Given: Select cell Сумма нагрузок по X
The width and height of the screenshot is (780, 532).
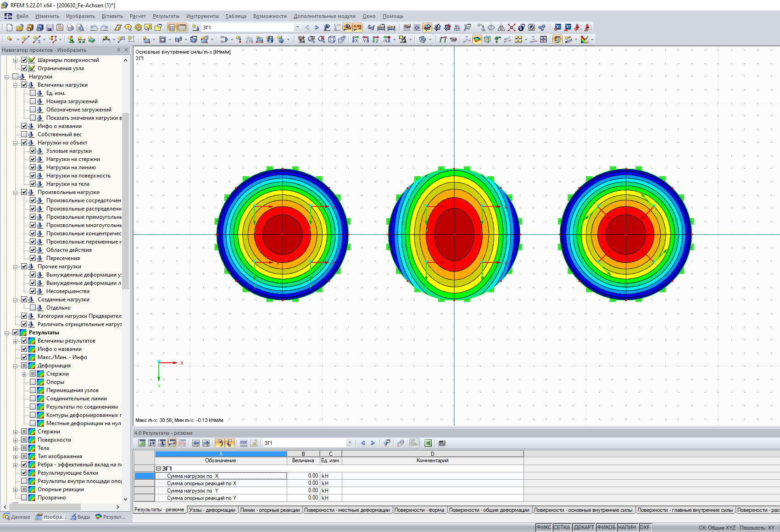Looking at the screenshot, I should tap(221, 476).
